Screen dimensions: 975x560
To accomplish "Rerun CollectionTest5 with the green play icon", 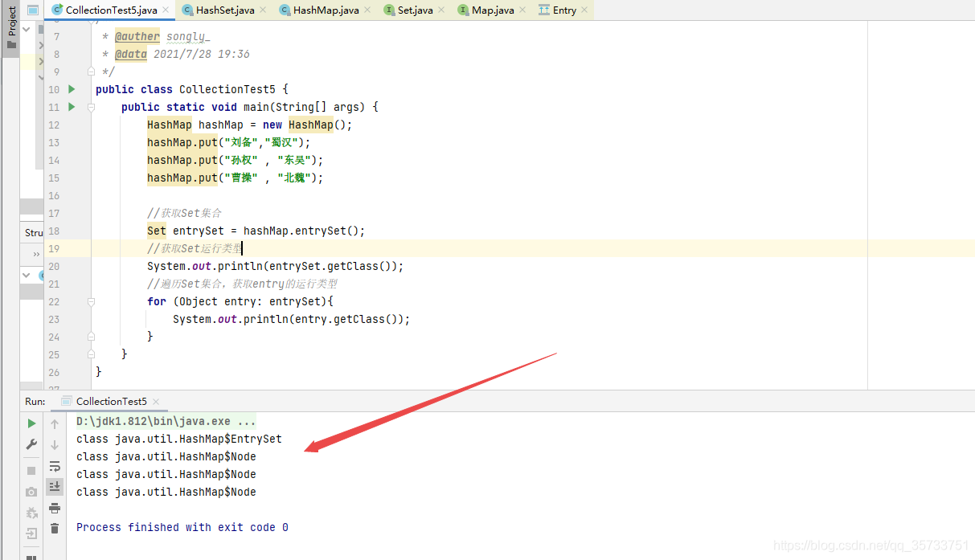I will pos(31,423).
